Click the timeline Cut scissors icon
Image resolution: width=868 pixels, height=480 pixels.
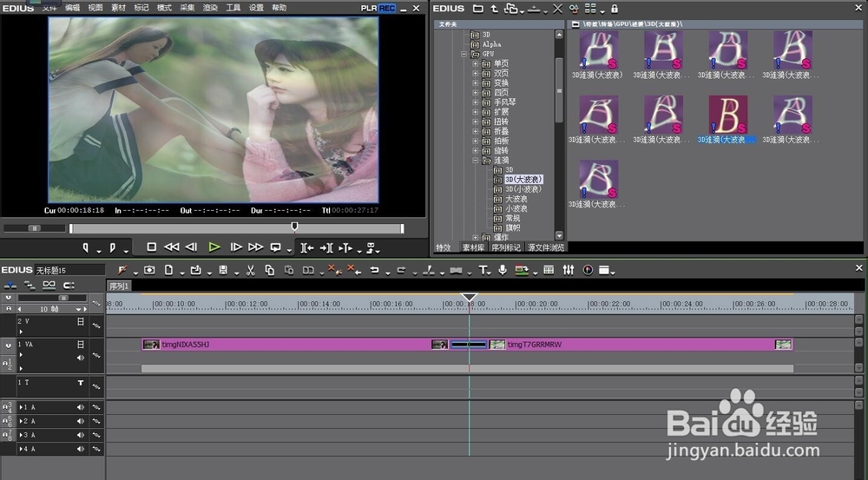coord(250,270)
